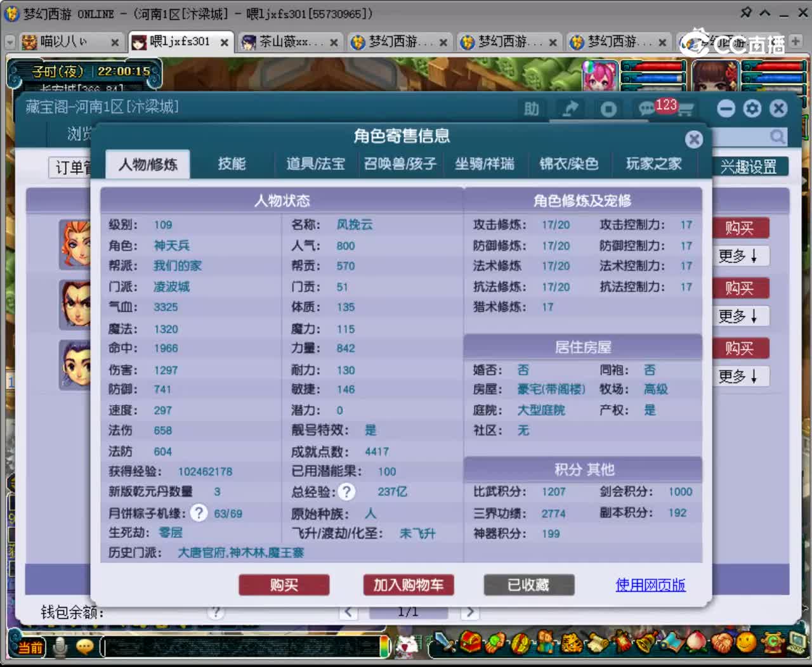This screenshot has width=812, height=667.
Task: Click the question mark beside 总经验
Action: coord(346,491)
